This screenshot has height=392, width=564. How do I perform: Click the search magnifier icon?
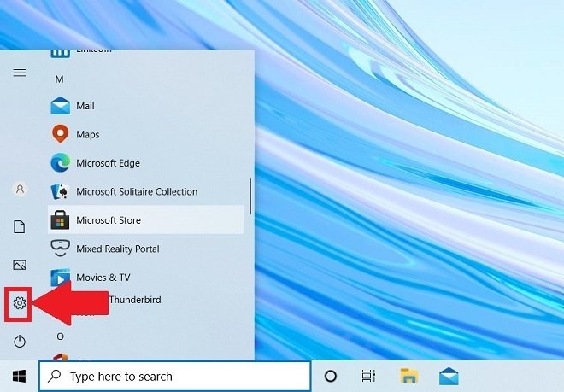point(55,376)
